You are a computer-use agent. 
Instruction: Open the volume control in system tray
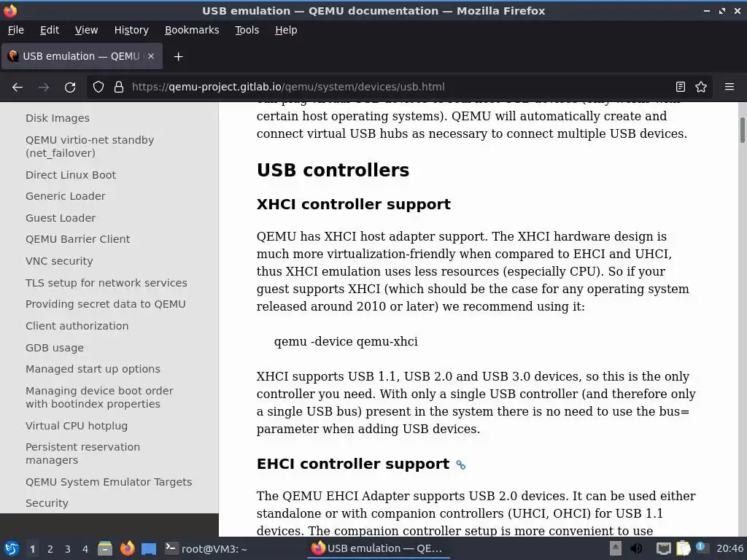(636, 548)
